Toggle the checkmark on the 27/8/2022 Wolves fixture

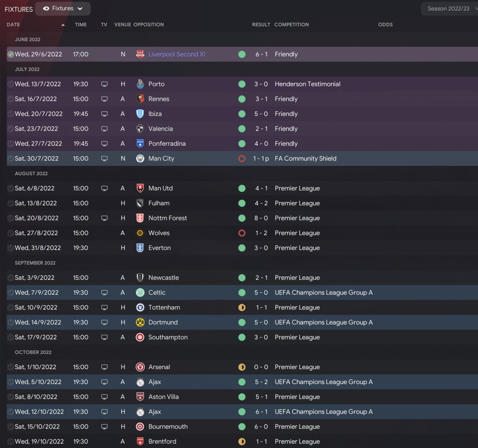point(11,233)
